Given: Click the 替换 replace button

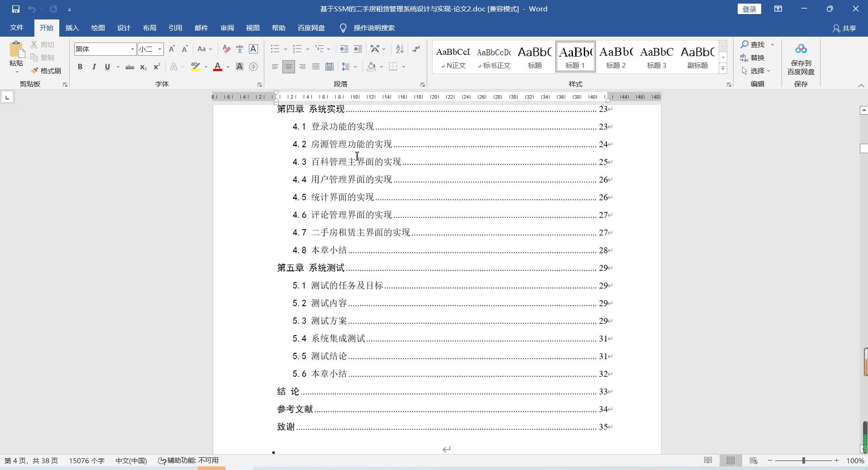Looking at the screenshot, I should [x=752, y=58].
